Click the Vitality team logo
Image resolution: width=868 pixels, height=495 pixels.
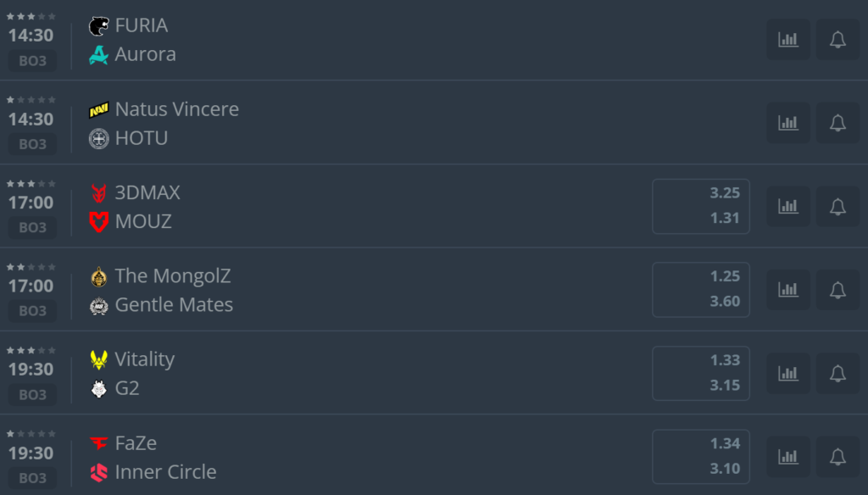click(99, 360)
